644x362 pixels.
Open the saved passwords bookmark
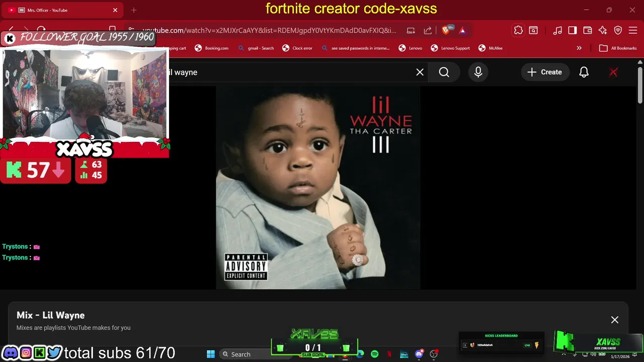355,48
